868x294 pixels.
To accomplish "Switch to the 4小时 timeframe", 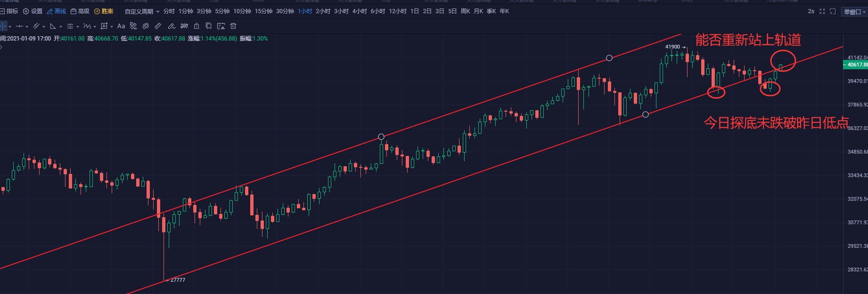I will [x=360, y=11].
